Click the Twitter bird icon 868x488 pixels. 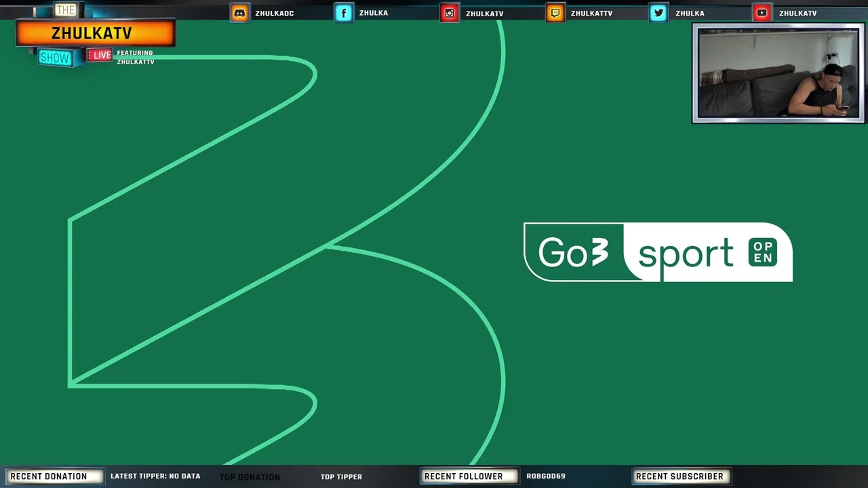(658, 13)
